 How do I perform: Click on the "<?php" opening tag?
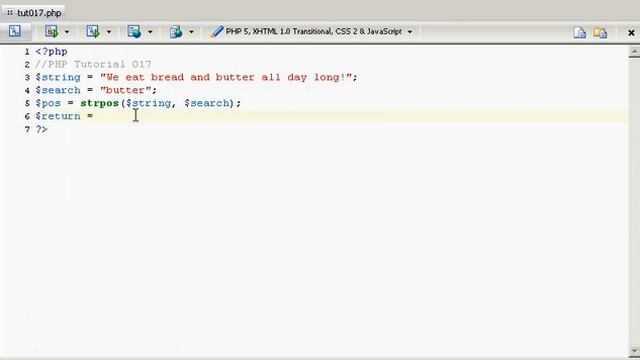tap(51, 52)
